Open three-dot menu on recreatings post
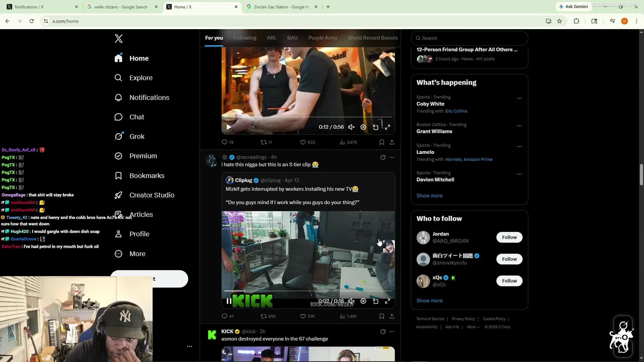The height and width of the screenshot is (362, 644). [x=392, y=157]
